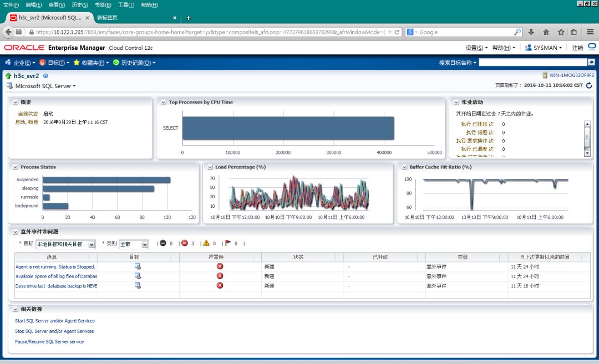Viewport: 599px width, 364px height.
Task: Collapse the 概要 panel
Action: pos(15,102)
